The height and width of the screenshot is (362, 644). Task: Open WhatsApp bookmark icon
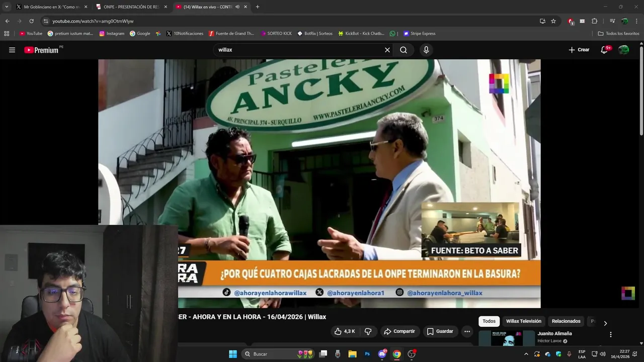pos(392,34)
